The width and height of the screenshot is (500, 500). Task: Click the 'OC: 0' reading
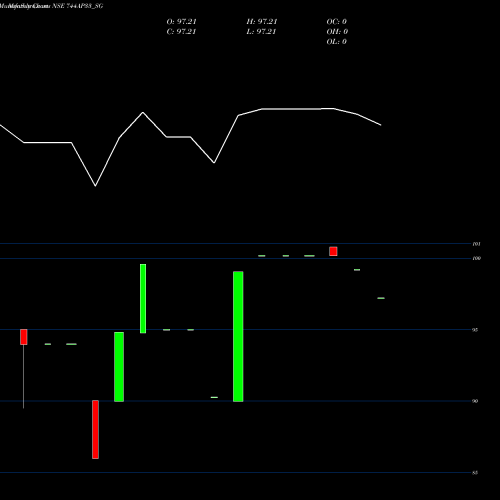click(337, 22)
